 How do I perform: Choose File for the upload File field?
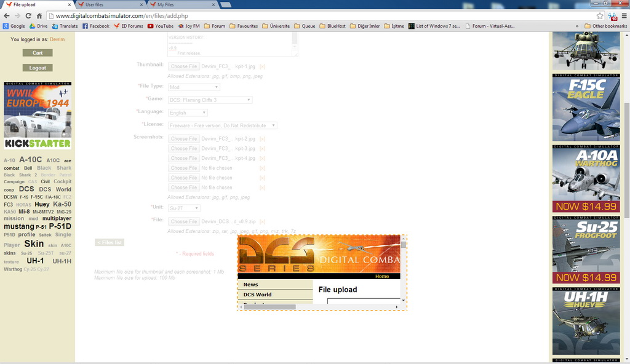tap(183, 222)
